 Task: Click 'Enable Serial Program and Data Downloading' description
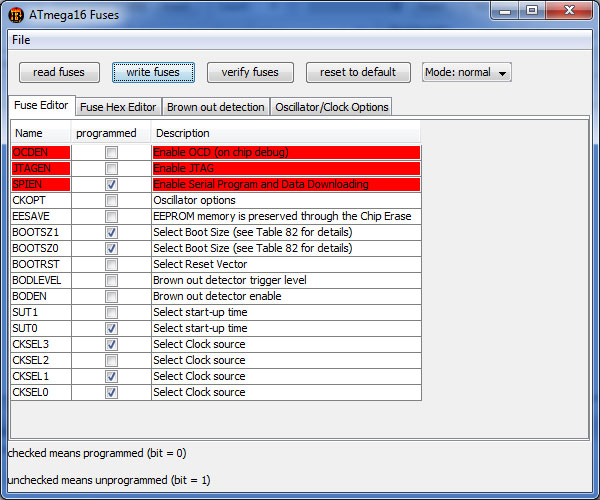tap(286, 184)
